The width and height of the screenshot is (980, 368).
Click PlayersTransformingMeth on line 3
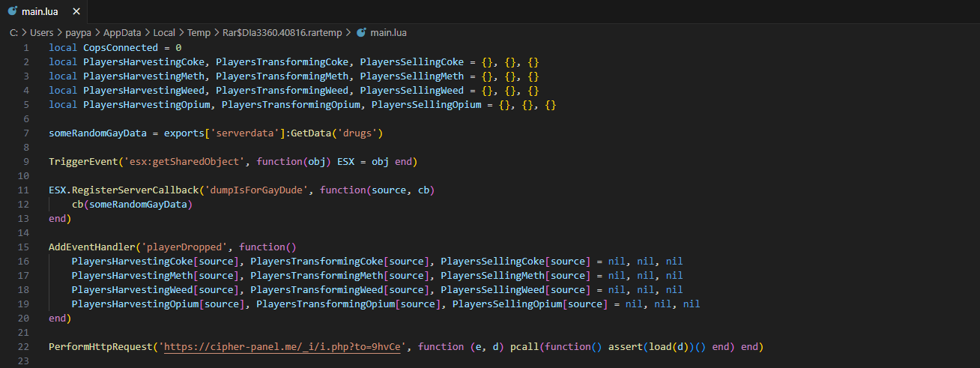(x=282, y=76)
